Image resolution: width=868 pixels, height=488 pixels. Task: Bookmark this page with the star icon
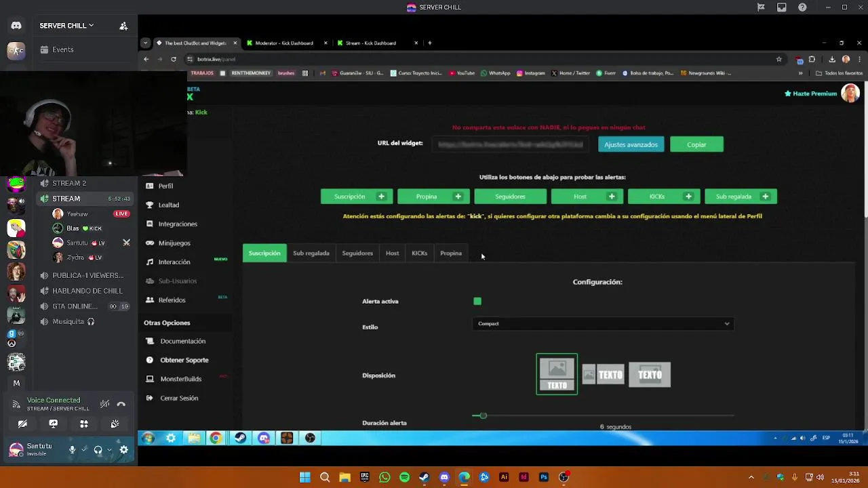click(x=779, y=59)
